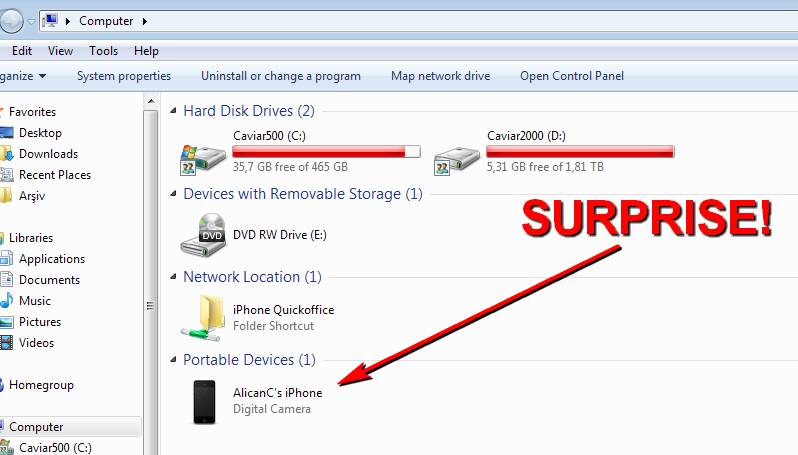The width and height of the screenshot is (798, 455).
Task: Click the System properties button
Action: click(124, 76)
